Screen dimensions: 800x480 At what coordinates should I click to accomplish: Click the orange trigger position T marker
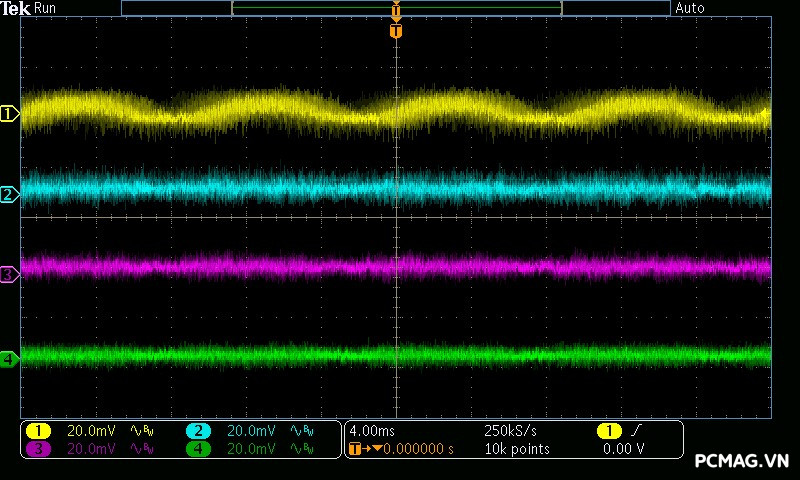tap(396, 31)
